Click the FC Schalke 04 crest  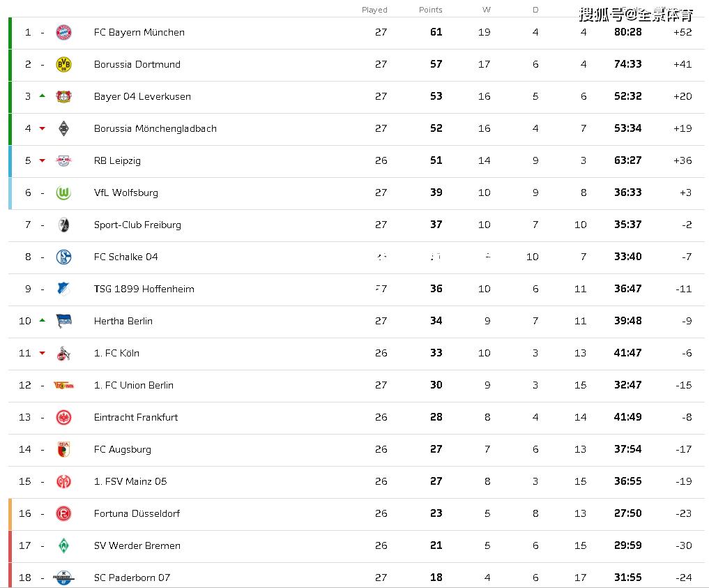point(63,257)
